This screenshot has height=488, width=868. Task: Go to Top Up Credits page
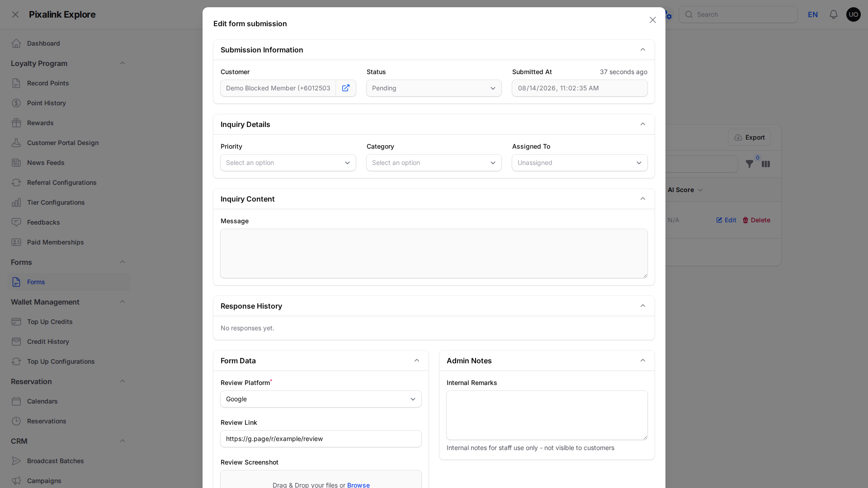(69, 322)
